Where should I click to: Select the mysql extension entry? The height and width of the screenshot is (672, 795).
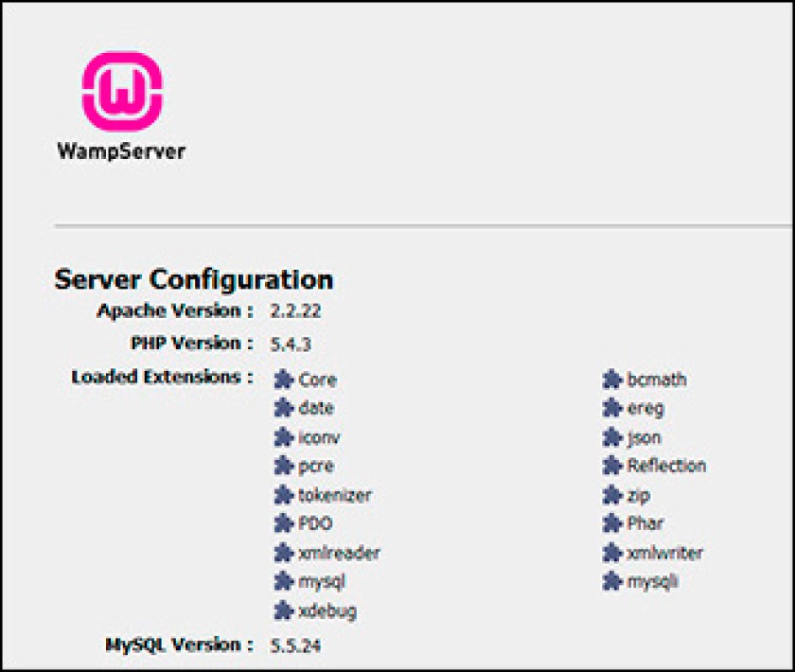(322, 582)
